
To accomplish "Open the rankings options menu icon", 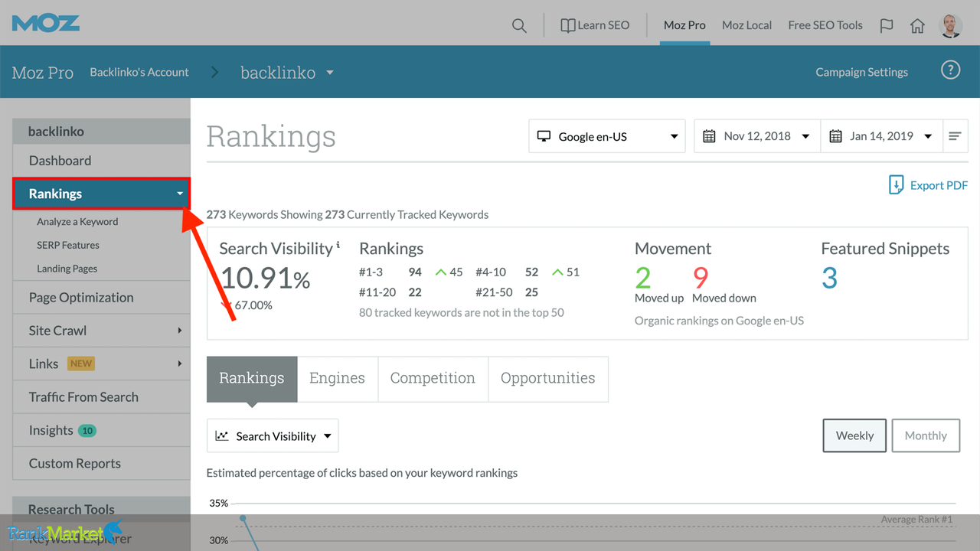I will tap(955, 136).
